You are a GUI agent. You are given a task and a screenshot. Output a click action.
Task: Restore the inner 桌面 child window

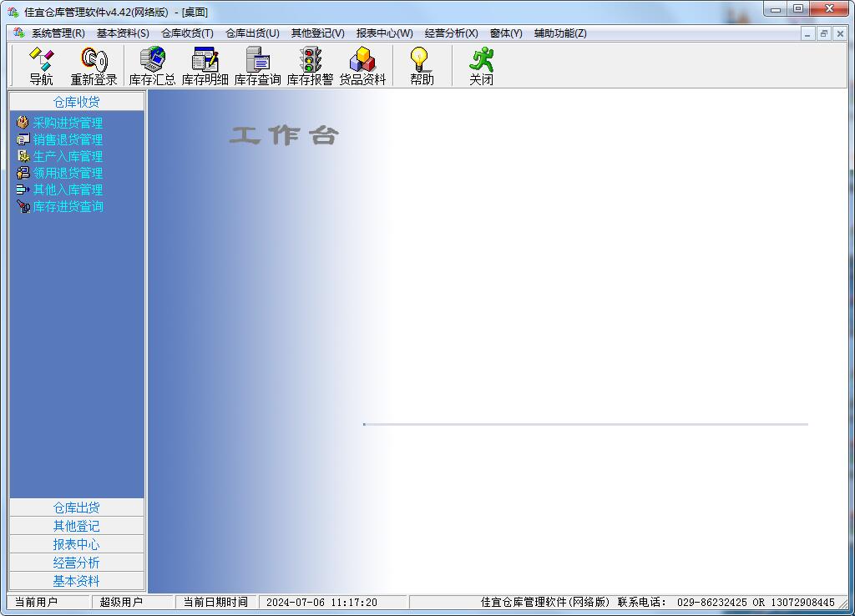824,33
